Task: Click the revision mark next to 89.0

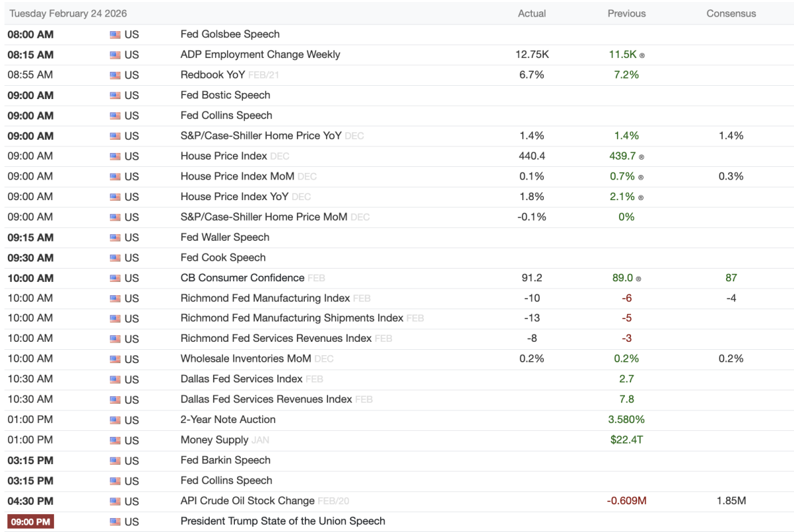Action: pyautogui.click(x=642, y=279)
